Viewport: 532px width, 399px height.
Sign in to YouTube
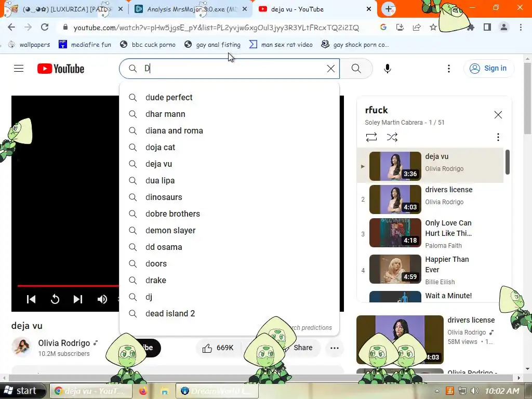pyautogui.click(x=489, y=68)
